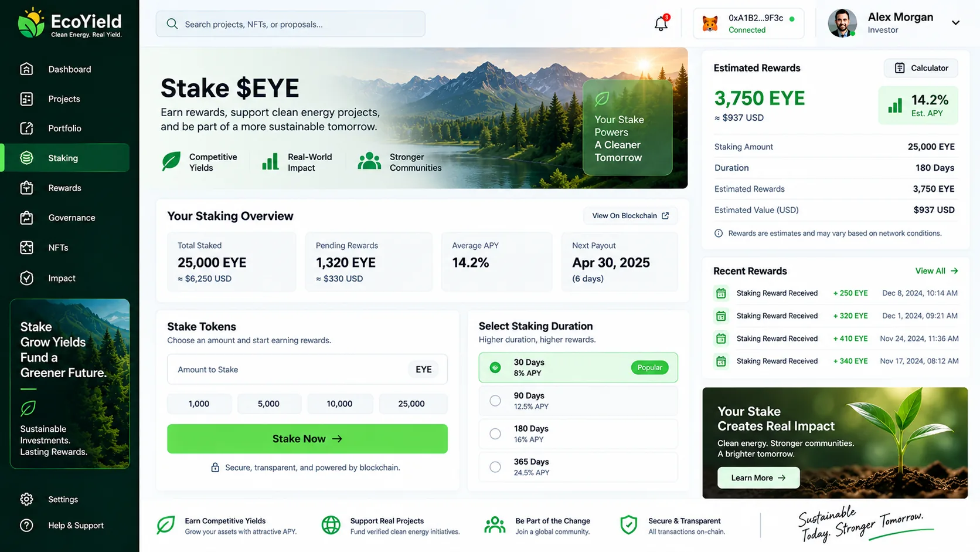Click the search magnifier icon

click(172, 24)
